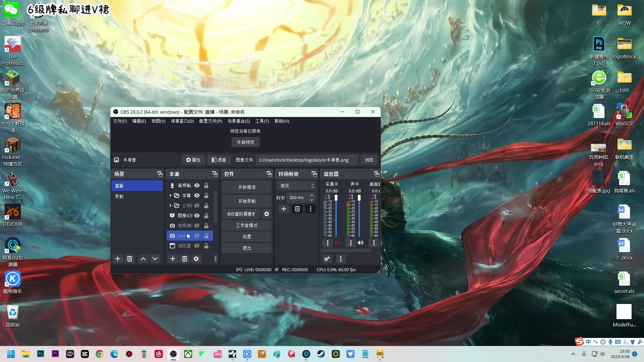644x362 pixels.
Task: Open advanced audio properties gears icon
Action: [327, 259]
